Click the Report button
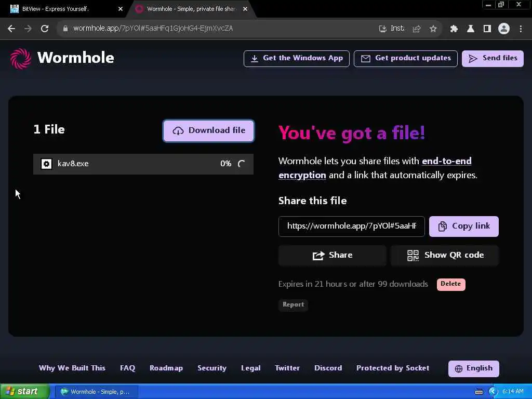 click(x=293, y=304)
